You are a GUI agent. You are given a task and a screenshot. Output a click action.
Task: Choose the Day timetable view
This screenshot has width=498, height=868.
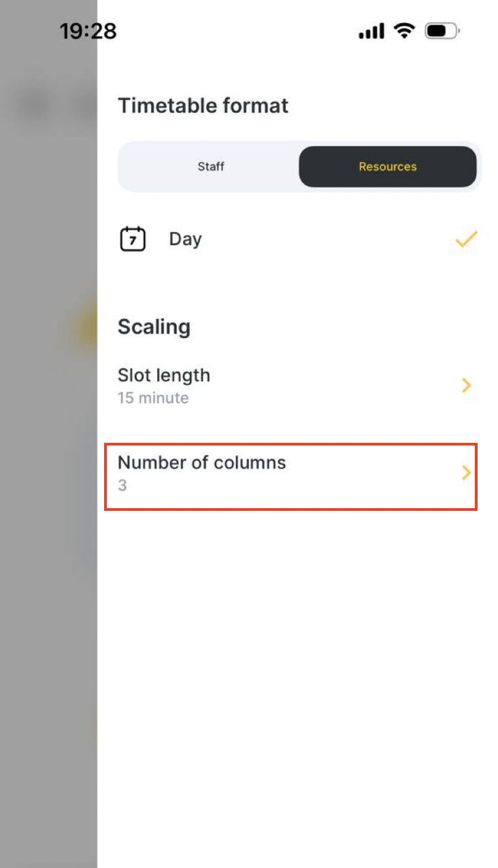point(299,239)
